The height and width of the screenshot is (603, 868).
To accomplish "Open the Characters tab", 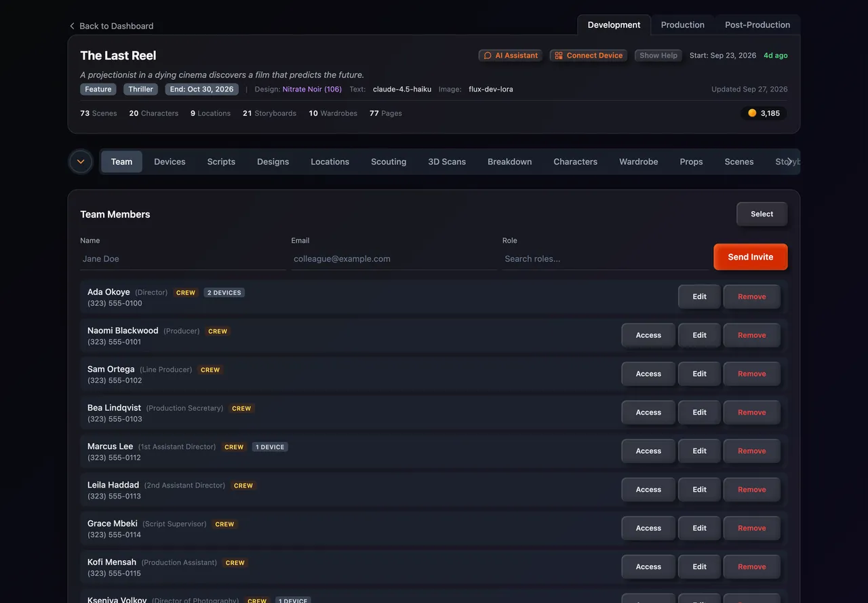I will coord(575,161).
